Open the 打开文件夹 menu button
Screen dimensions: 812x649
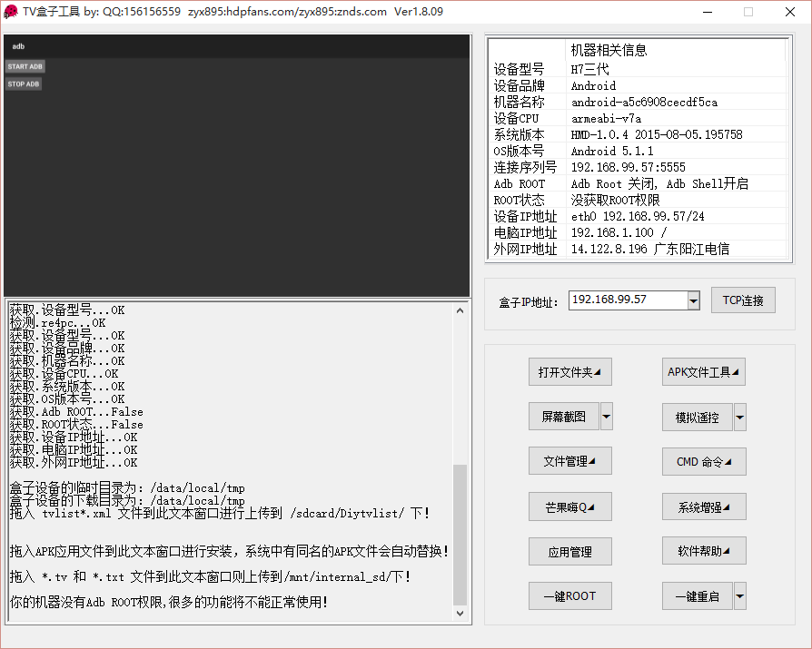pyautogui.click(x=569, y=372)
